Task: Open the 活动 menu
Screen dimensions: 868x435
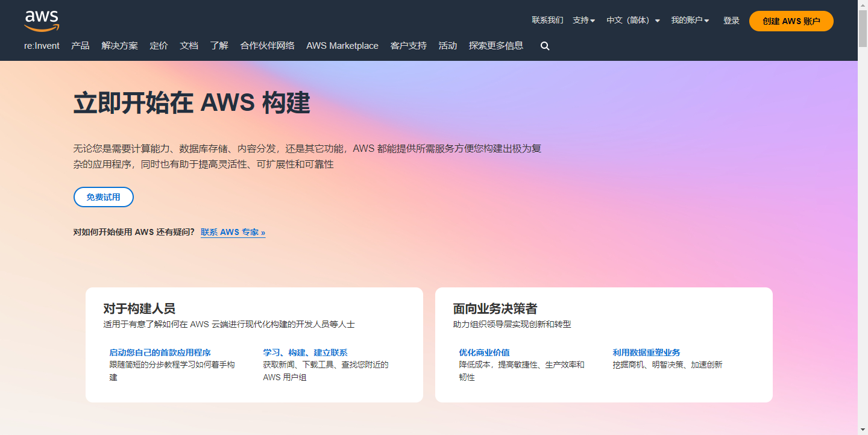Action: [x=447, y=46]
